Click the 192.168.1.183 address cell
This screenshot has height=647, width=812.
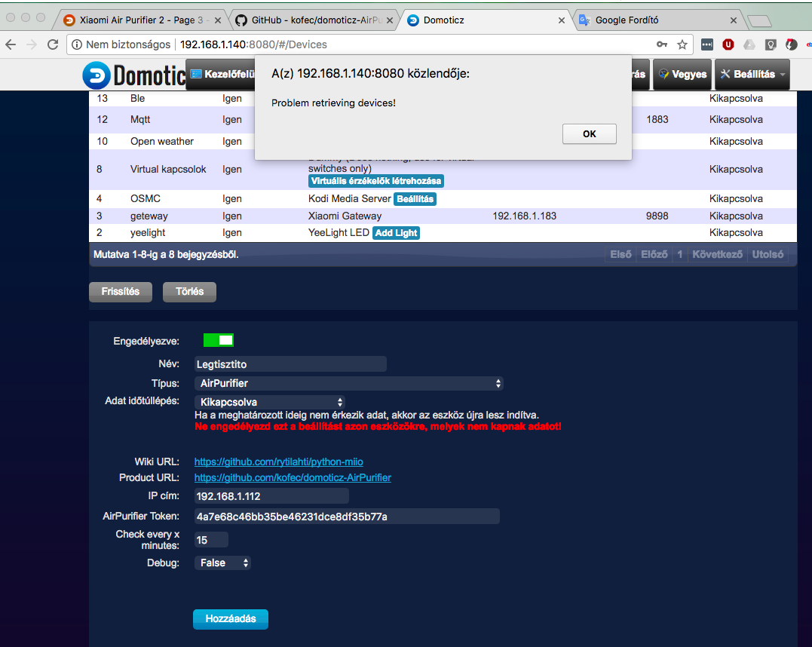click(x=524, y=216)
